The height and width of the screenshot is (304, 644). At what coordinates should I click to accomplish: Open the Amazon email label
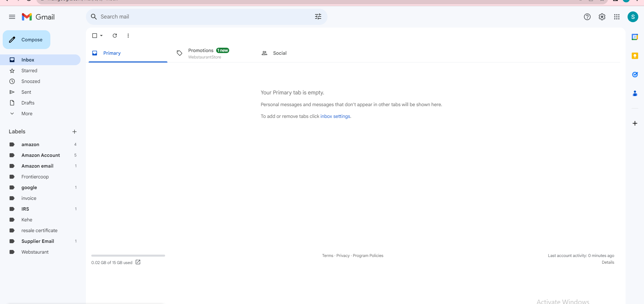point(40,166)
